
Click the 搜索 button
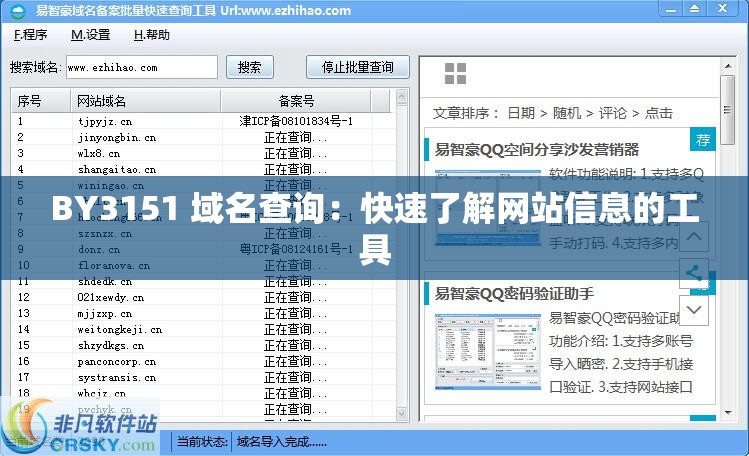[250, 67]
